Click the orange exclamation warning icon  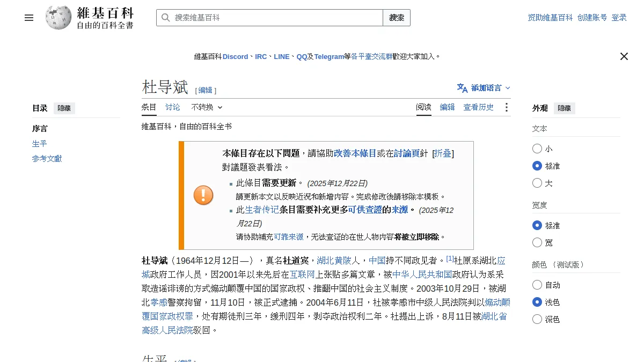[x=203, y=195]
